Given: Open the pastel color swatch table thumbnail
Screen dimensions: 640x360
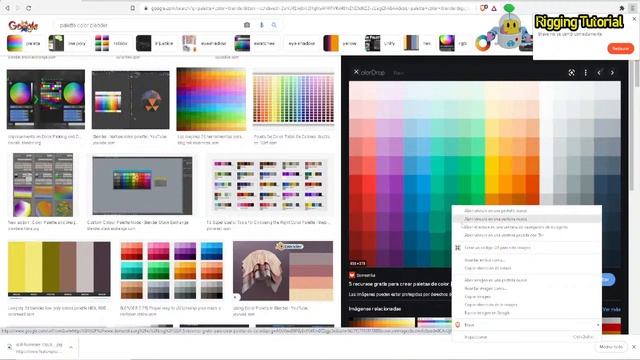Looking at the screenshot, I should pyautogui.click(x=293, y=99).
